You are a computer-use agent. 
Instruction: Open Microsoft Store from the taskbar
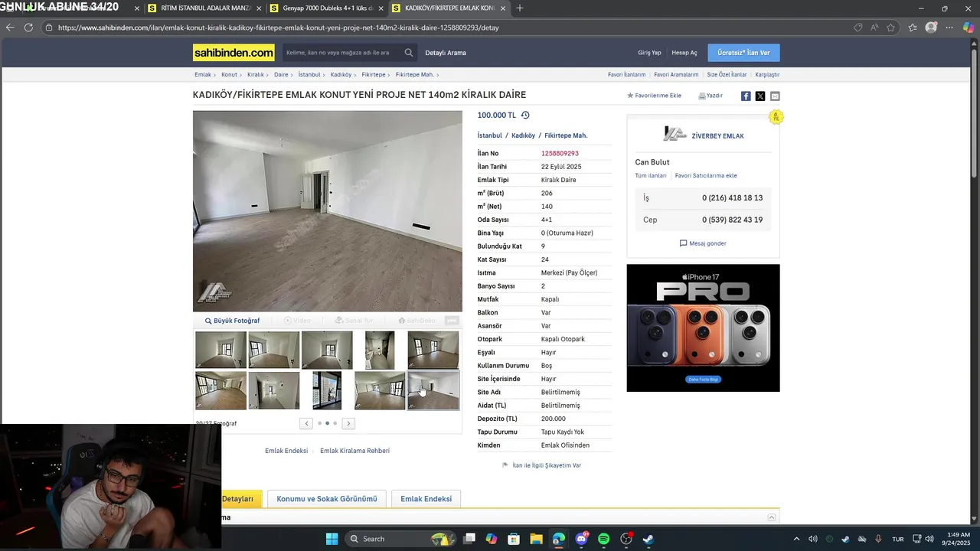(x=514, y=539)
